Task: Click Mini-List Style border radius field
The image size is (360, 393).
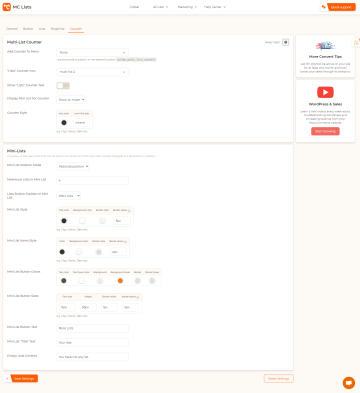Action: point(122,221)
